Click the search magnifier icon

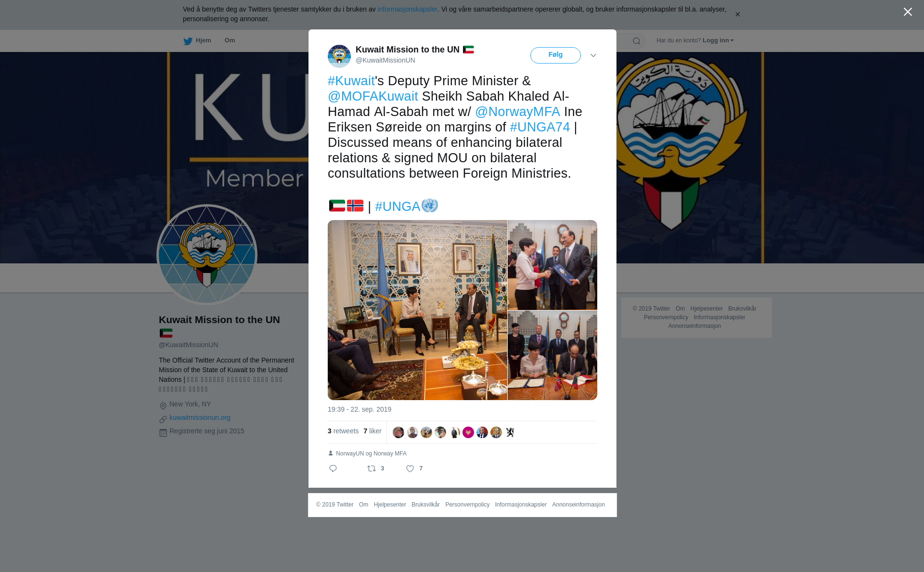(x=636, y=41)
